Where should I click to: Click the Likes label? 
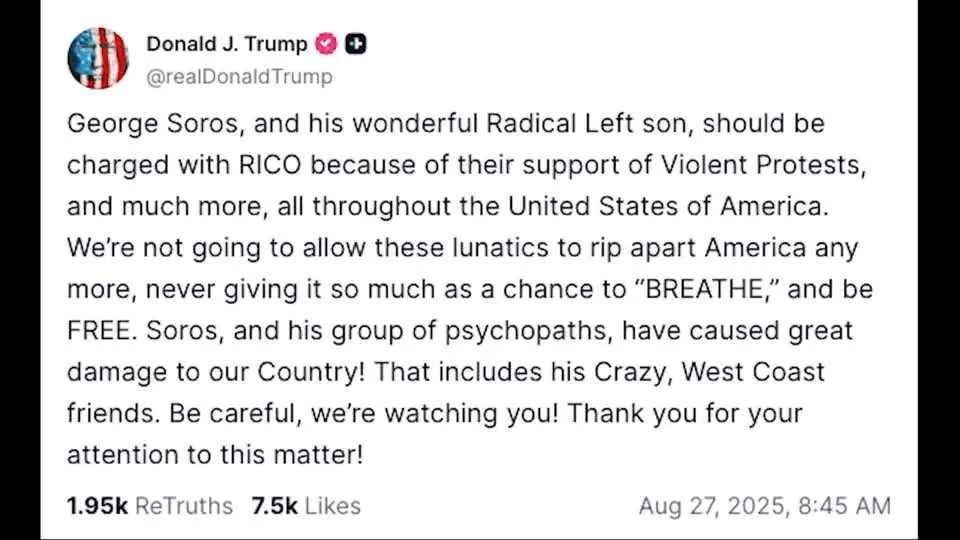tap(333, 506)
